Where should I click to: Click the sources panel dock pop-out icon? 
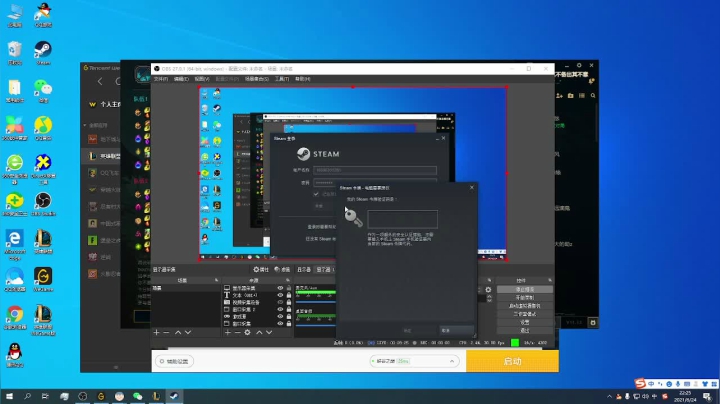pyautogui.click(x=288, y=280)
